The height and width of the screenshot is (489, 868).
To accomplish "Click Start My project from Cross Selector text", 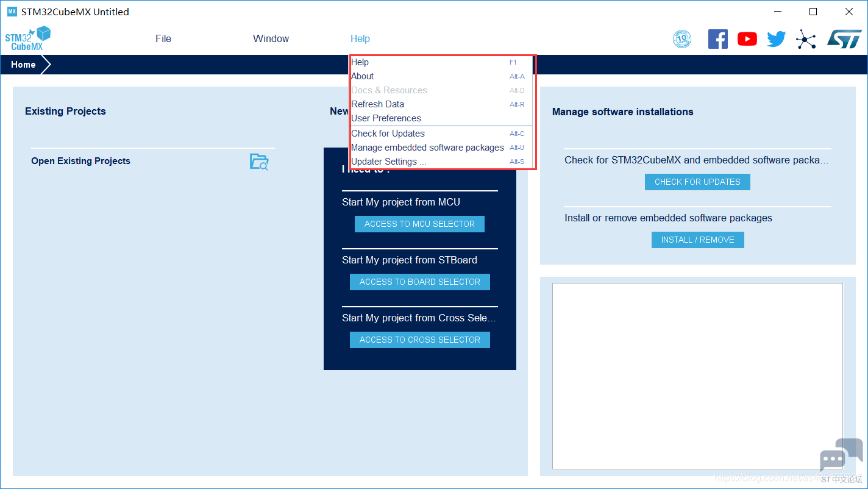I will pyautogui.click(x=419, y=318).
